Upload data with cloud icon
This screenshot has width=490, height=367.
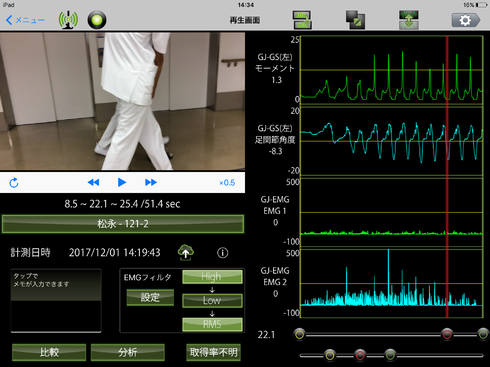coord(186,252)
